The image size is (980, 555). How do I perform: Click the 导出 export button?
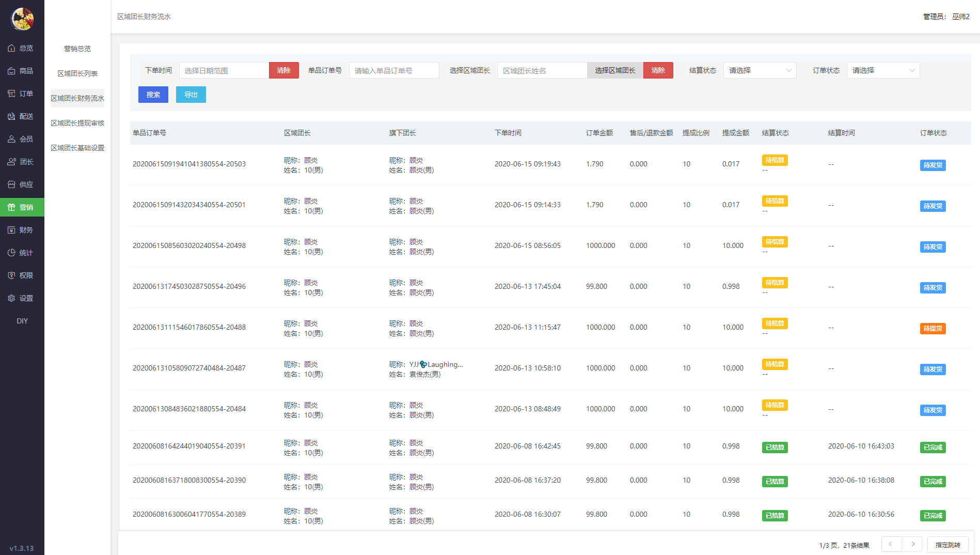191,95
